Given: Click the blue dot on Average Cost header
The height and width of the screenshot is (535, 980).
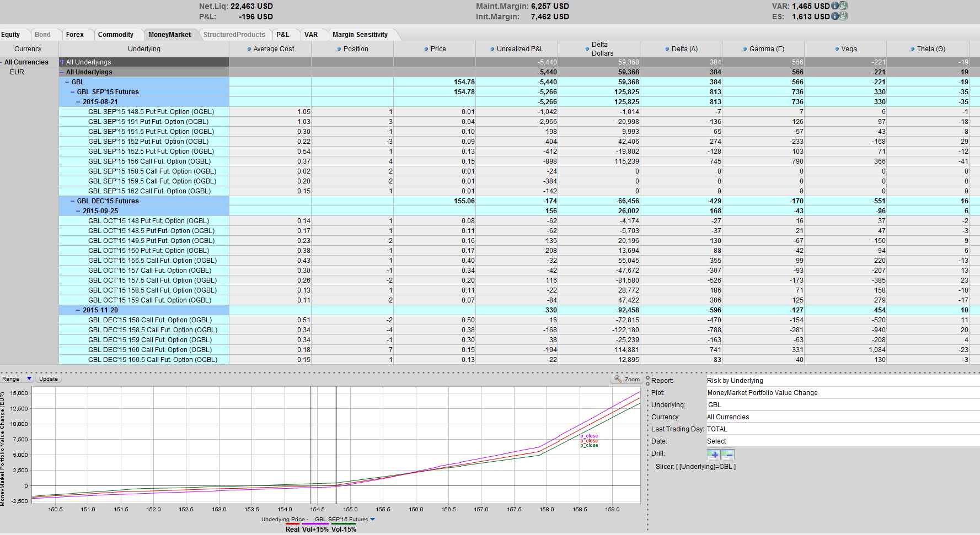Looking at the screenshot, I should (x=249, y=49).
